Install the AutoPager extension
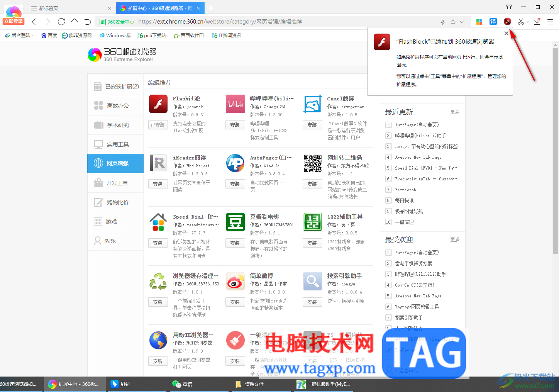 [235, 184]
